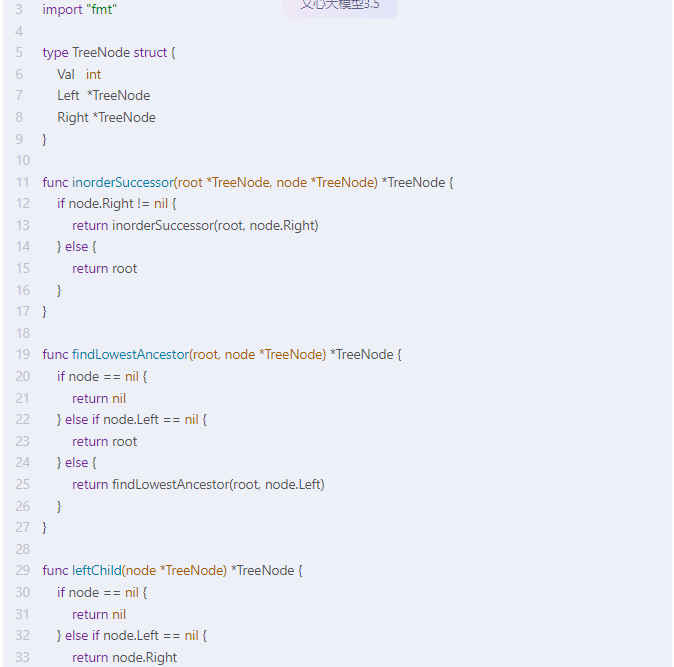The width and height of the screenshot is (674, 667).
Task: Click 'if node == nil {' on line 30
Action: pos(102,593)
